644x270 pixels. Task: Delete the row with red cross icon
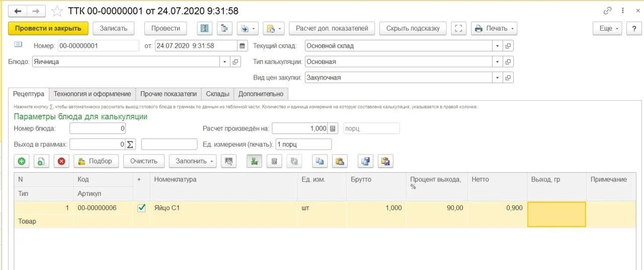[61, 161]
